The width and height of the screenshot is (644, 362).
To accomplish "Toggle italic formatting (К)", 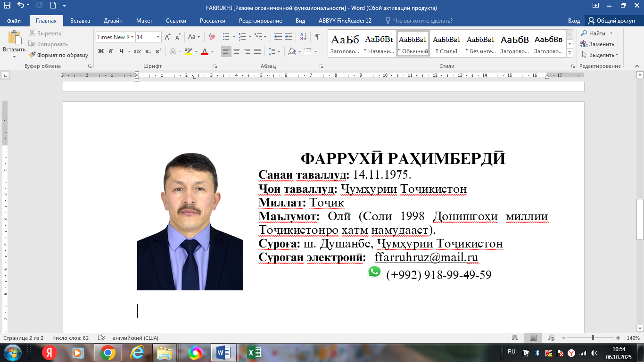I will tap(111, 51).
